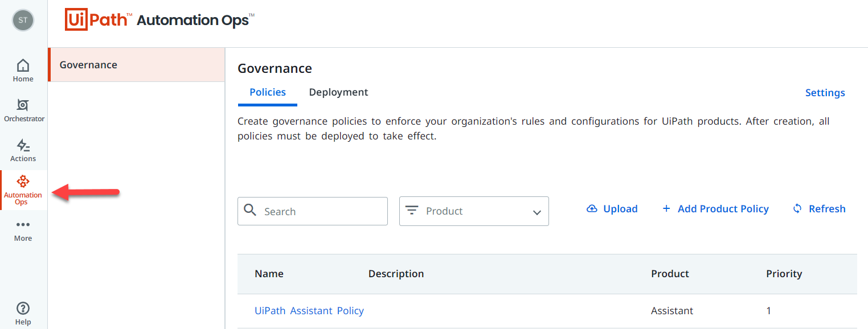
Task: Click the Governance page heading
Action: click(275, 69)
